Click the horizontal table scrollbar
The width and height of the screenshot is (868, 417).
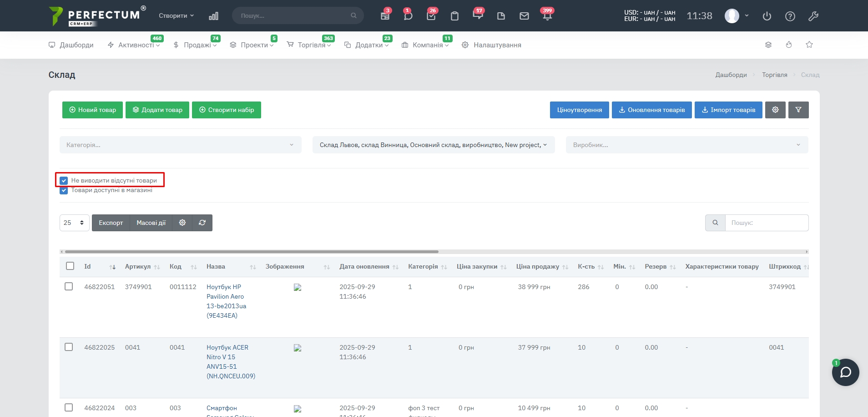point(252,251)
